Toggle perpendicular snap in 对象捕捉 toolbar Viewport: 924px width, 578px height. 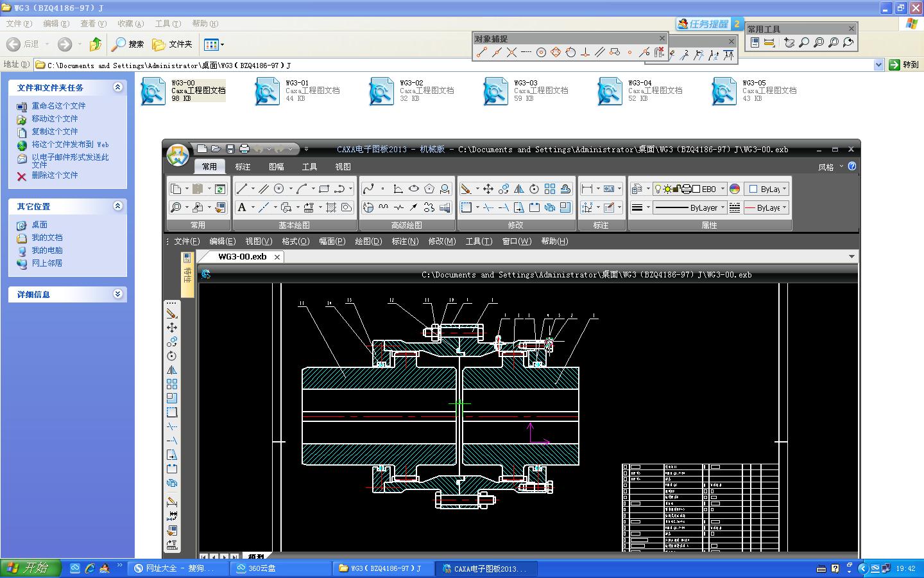[585, 53]
